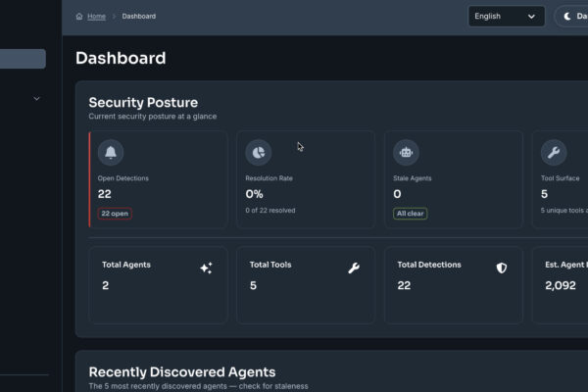This screenshot has height=392, width=588.
Task: Click the 'Total Detections' card title
Action: (429, 265)
